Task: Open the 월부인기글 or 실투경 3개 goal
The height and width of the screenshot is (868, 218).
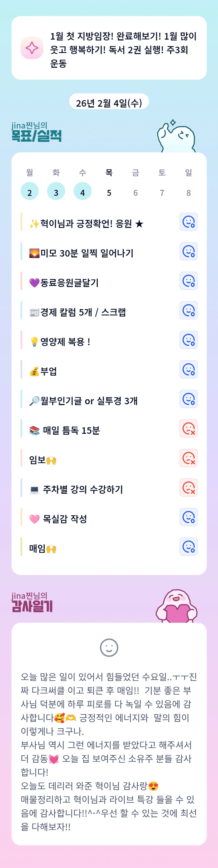Action: (x=89, y=401)
